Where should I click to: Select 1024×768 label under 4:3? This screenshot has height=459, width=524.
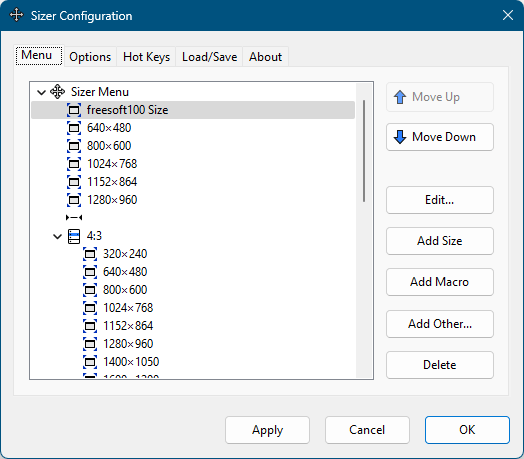128,308
